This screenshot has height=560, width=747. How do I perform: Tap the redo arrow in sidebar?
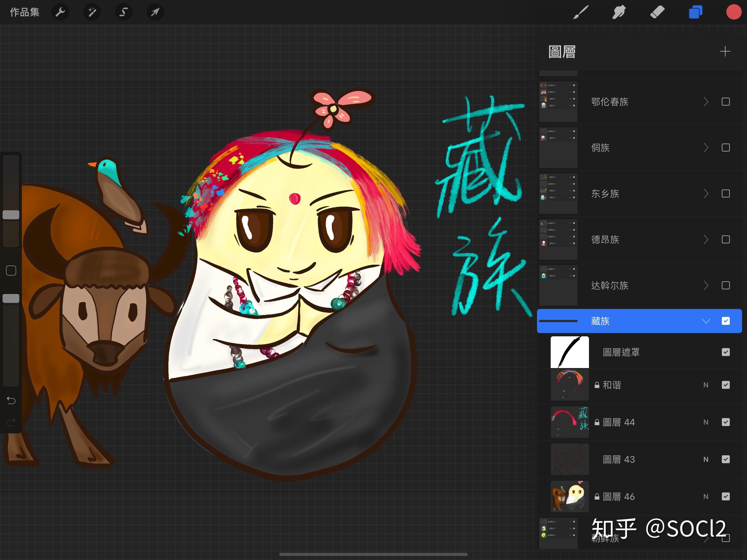pyautogui.click(x=11, y=422)
